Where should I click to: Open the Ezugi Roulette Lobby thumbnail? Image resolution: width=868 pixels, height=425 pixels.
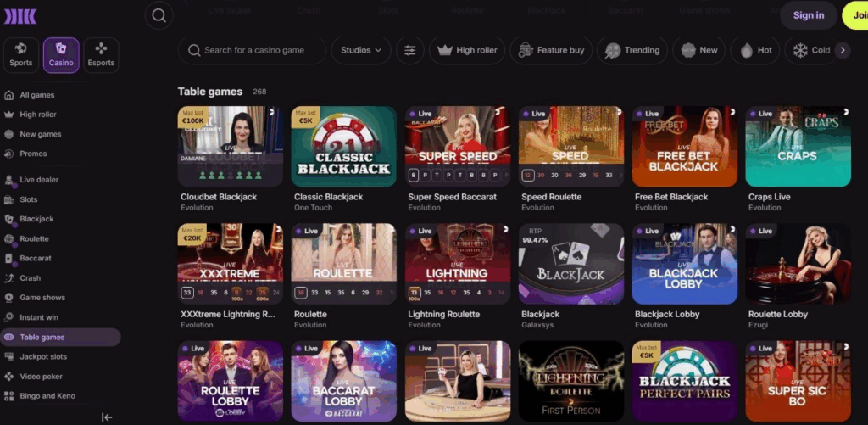coord(798,264)
